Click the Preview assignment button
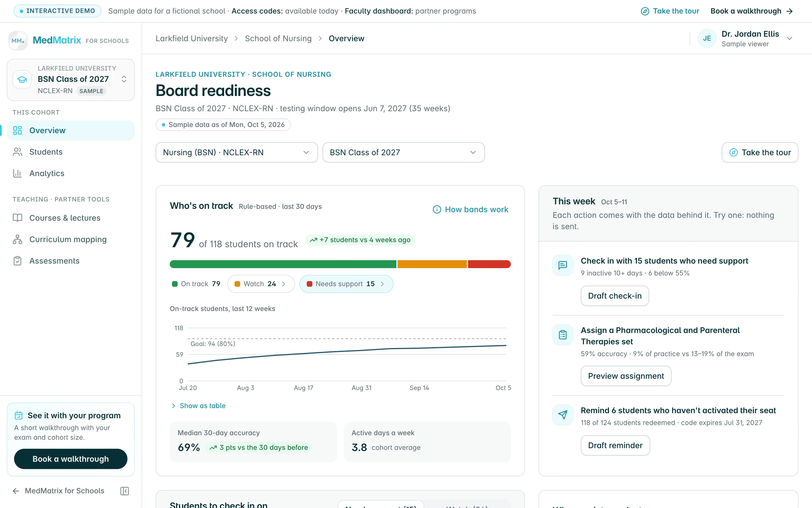 tap(626, 376)
